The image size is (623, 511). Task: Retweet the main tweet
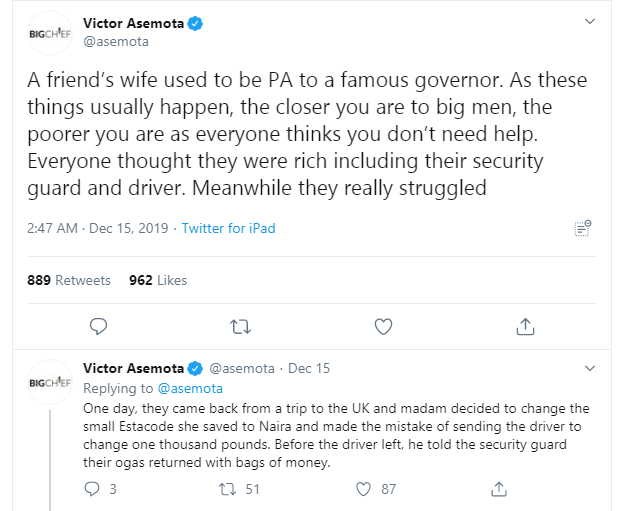click(x=240, y=326)
